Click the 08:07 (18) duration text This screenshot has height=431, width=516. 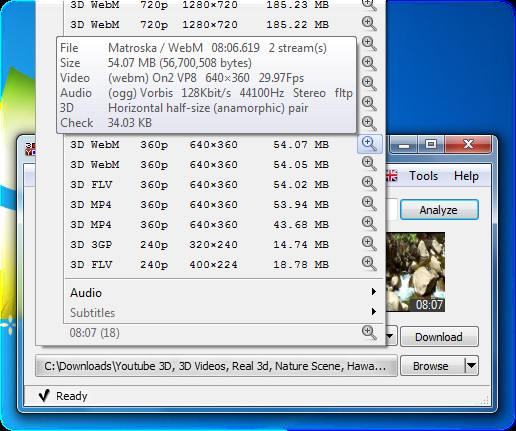point(94,333)
